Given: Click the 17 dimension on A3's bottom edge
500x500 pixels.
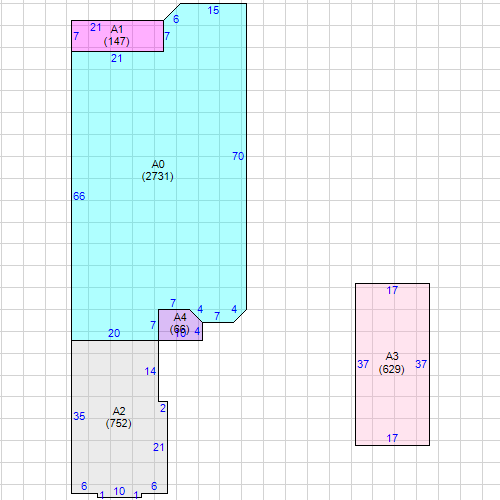Looking at the screenshot, I should 392,438.
